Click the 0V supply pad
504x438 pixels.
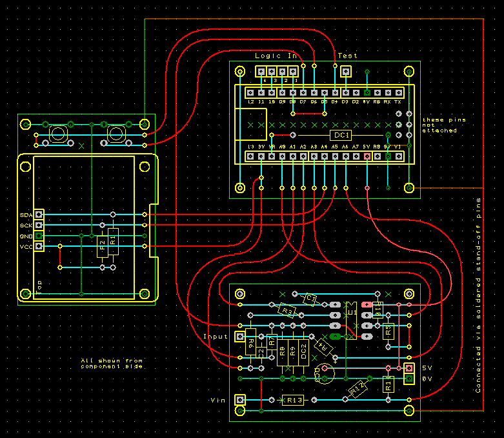pyautogui.click(x=409, y=379)
